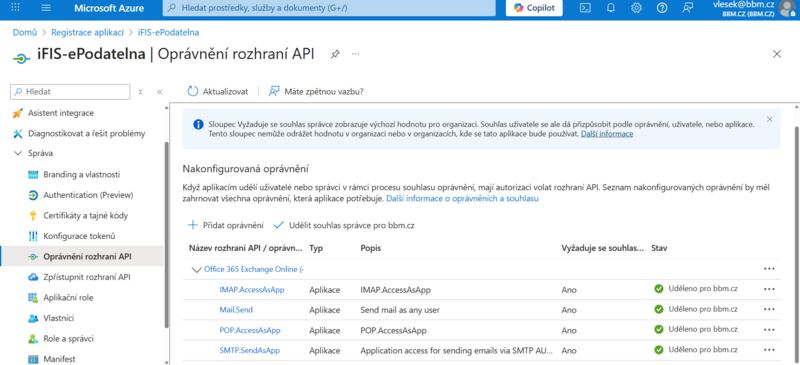800x365 pixels.
Task: Open Authentication (Preview) page
Action: 88,195
